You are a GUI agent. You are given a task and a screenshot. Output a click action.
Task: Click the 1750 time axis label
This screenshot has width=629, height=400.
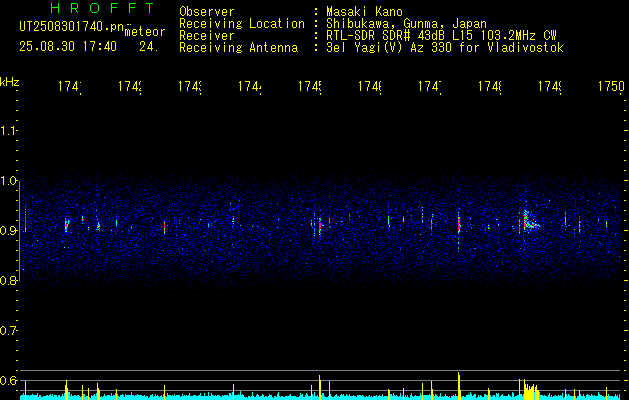click(611, 86)
